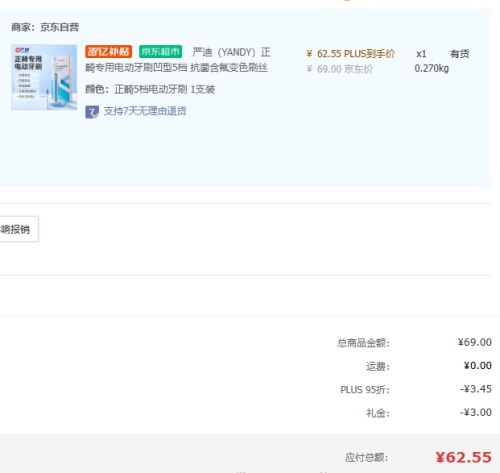The image size is (500, 473).
Task: Open the YANDY toothbrush product thumbnail
Action: point(44,77)
